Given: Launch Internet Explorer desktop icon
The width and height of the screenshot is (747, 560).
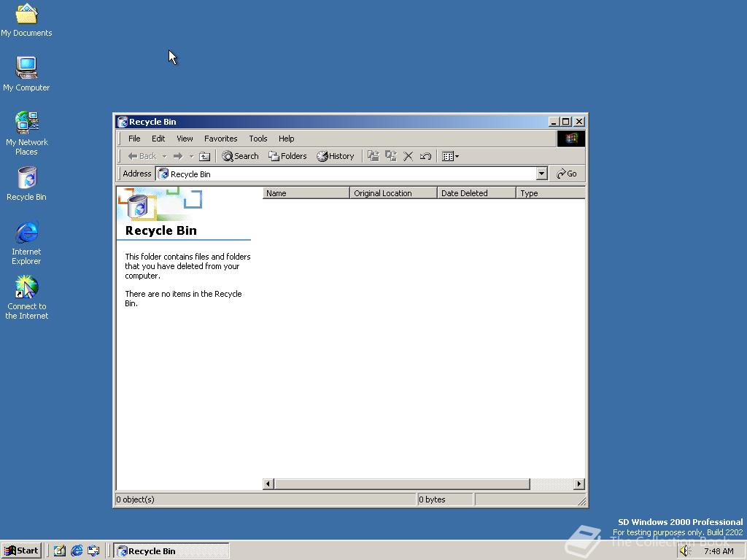Looking at the screenshot, I should (x=26, y=243).
